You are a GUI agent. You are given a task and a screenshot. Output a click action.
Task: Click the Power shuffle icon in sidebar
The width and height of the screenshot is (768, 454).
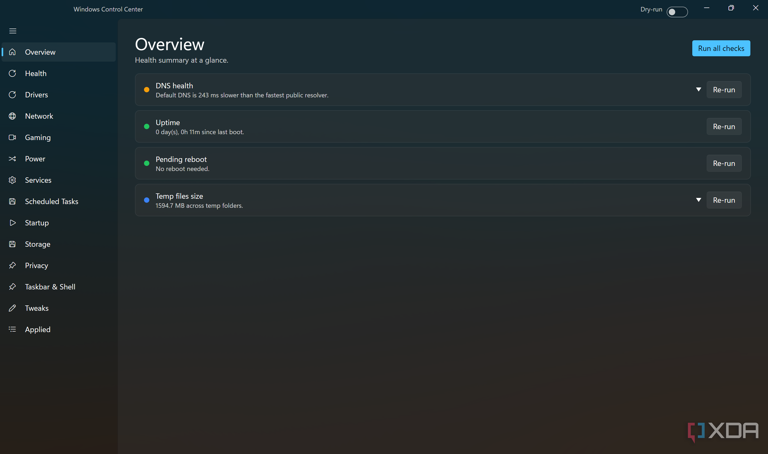click(x=13, y=159)
